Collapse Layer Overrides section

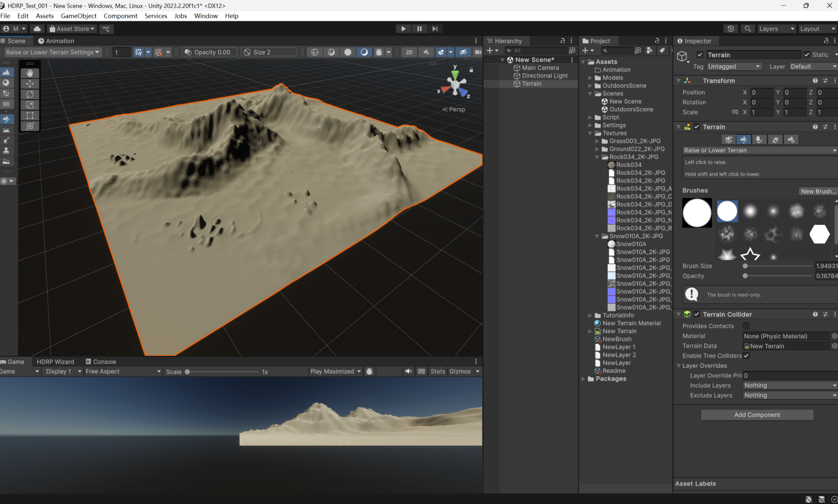(x=679, y=366)
